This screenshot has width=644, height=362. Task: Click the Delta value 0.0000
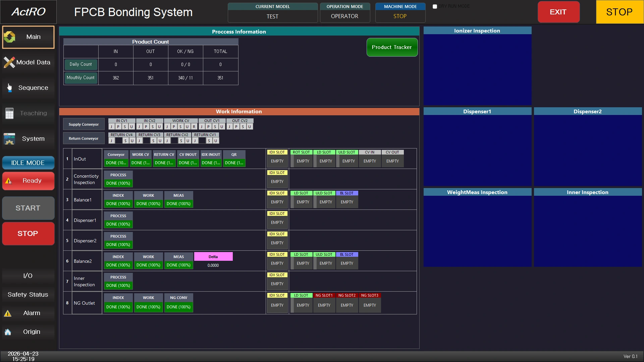click(213, 265)
